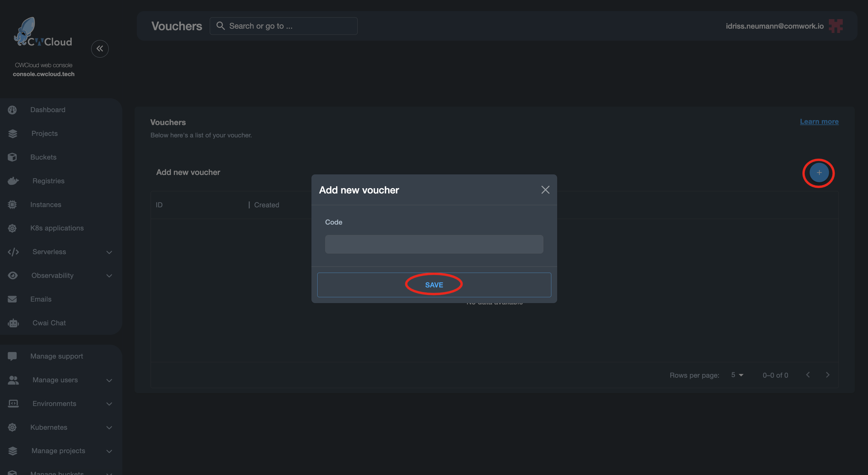The width and height of the screenshot is (868, 475).
Task: Open the rows per page dropdown
Action: [x=737, y=375]
